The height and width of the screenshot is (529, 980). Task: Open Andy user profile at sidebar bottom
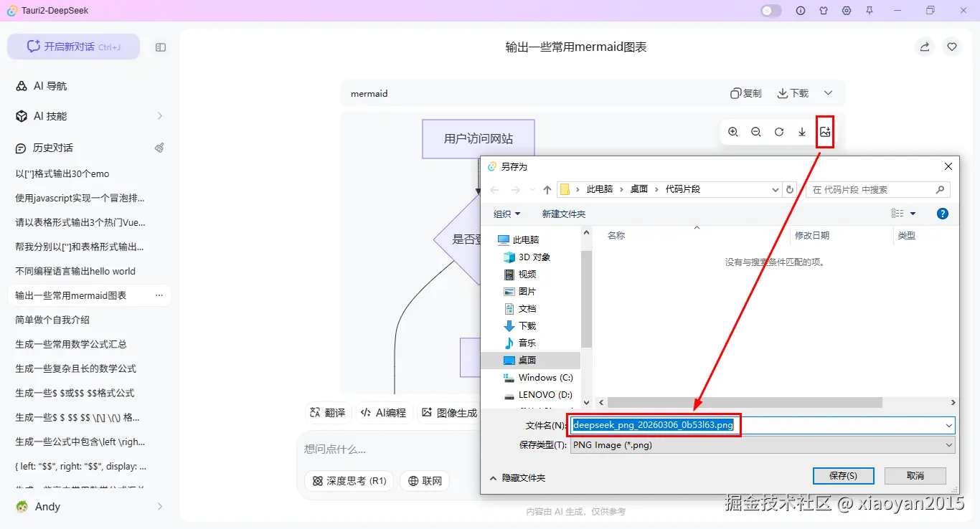point(89,506)
